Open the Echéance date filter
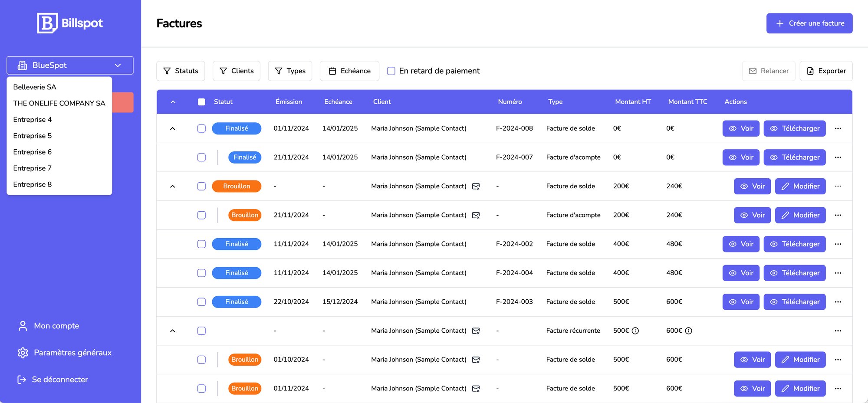The image size is (868, 403). tap(349, 71)
